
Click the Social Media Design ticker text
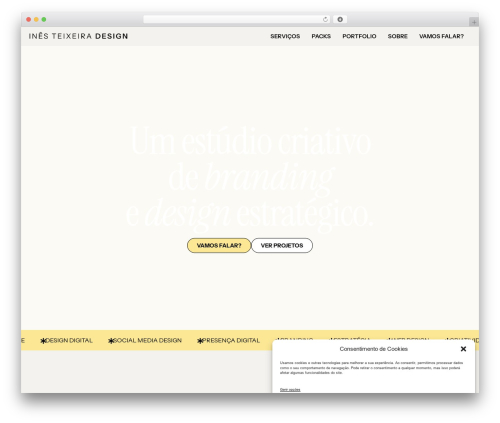coord(147,340)
